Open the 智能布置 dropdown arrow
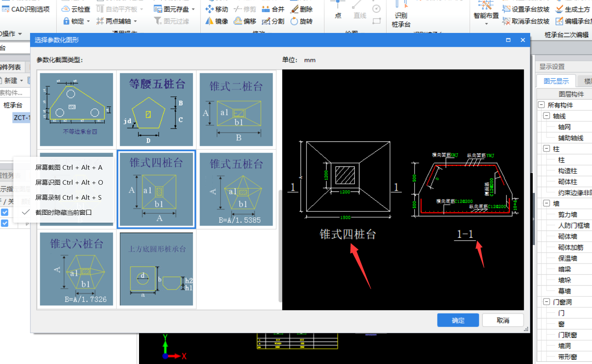Viewport: 592px width, 364px height. [486, 24]
